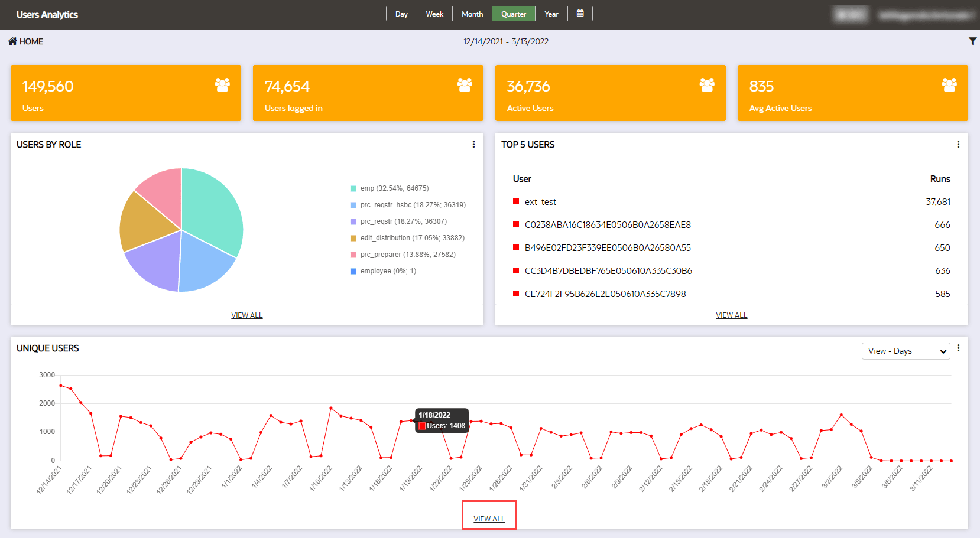Select the Month tab in the top bar
This screenshot has height=538, width=980.
click(472, 13)
